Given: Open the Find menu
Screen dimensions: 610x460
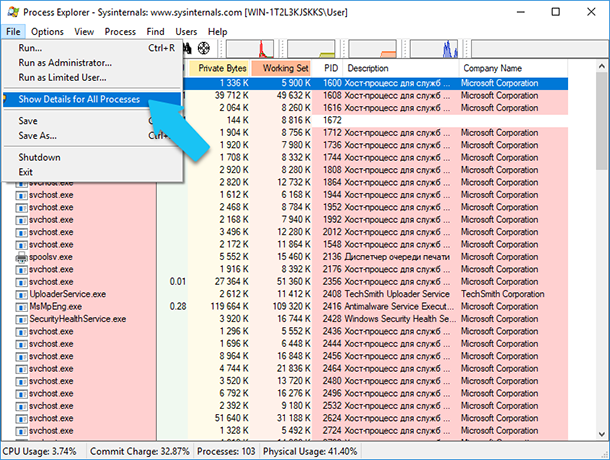Looking at the screenshot, I should [x=155, y=32].
